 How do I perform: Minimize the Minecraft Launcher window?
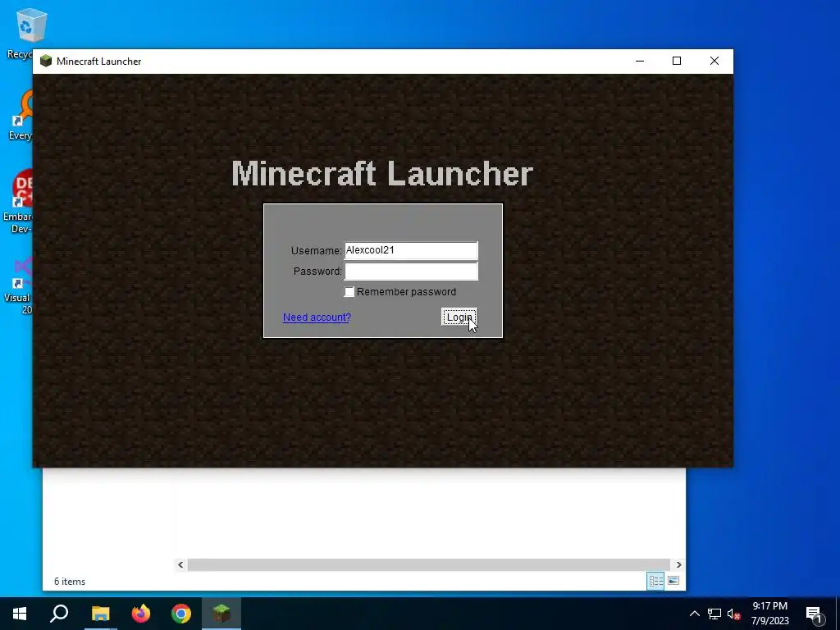[x=640, y=61]
